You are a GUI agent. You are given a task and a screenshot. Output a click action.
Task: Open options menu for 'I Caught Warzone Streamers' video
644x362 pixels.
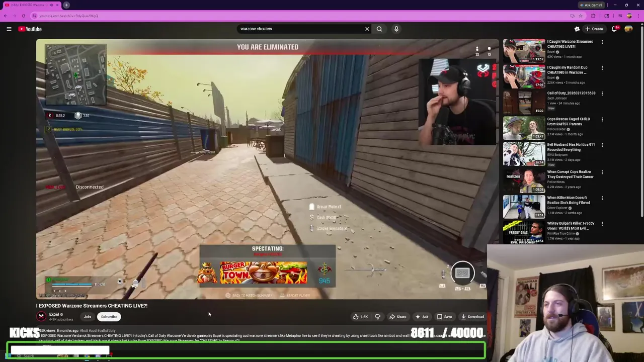point(602,42)
